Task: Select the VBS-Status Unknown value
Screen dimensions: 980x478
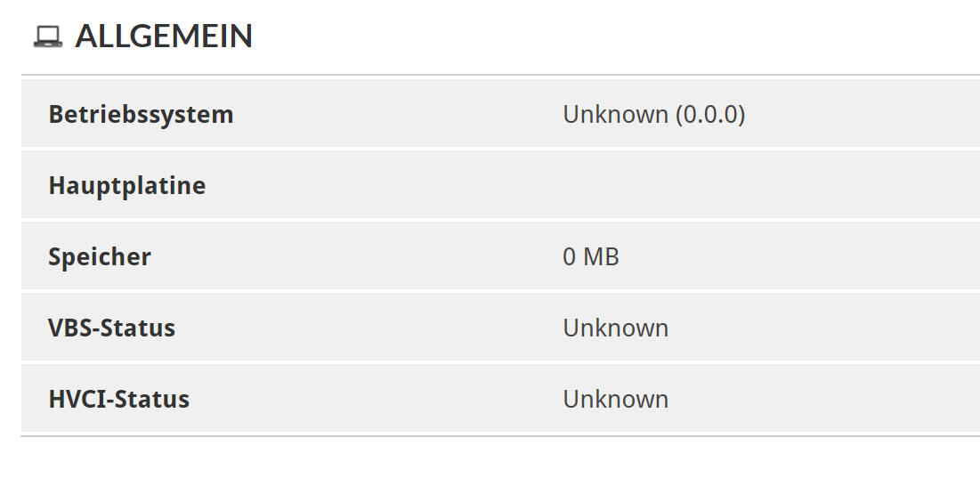Action: tap(615, 328)
